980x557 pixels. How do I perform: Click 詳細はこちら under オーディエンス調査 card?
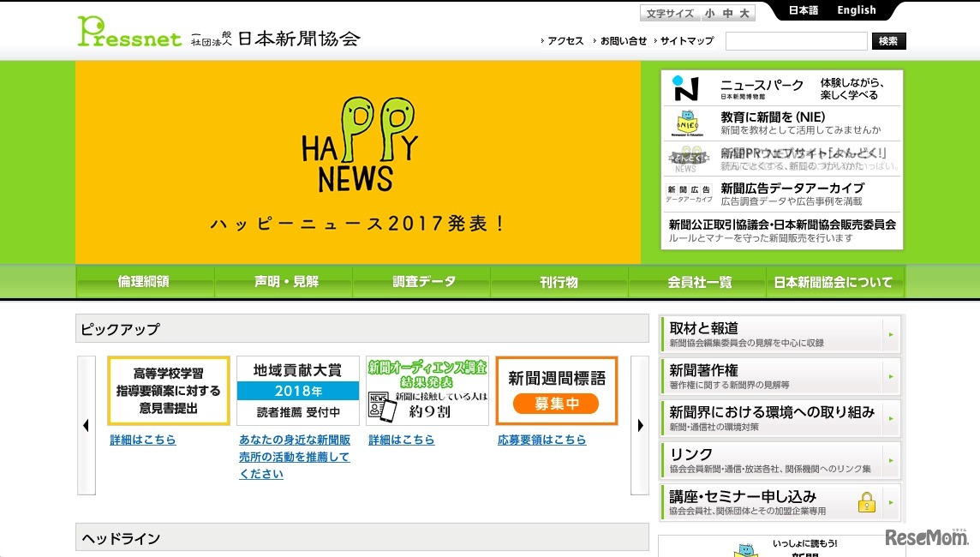point(401,440)
